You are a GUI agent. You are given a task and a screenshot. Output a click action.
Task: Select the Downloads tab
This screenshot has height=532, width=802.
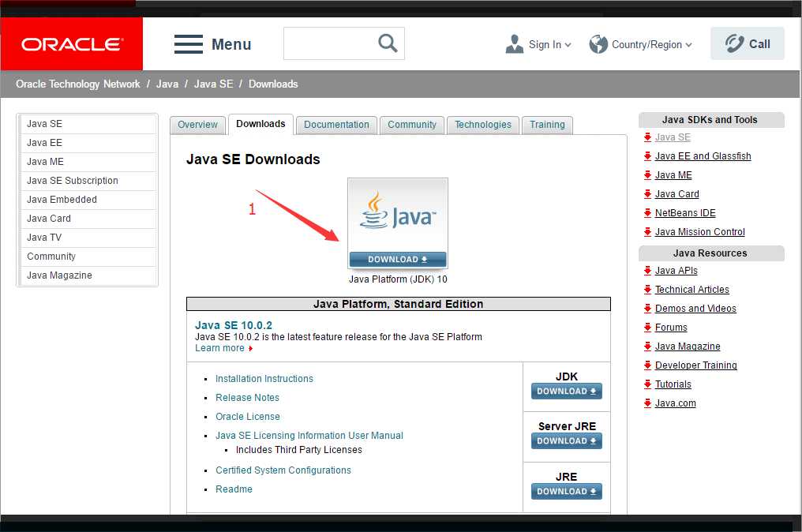tap(260, 124)
